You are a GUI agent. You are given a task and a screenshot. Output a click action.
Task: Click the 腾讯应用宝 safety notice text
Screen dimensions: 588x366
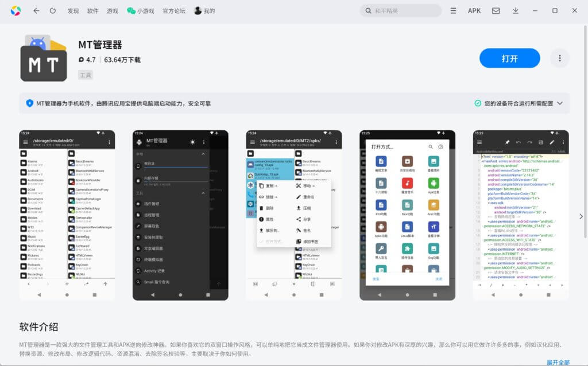point(123,103)
